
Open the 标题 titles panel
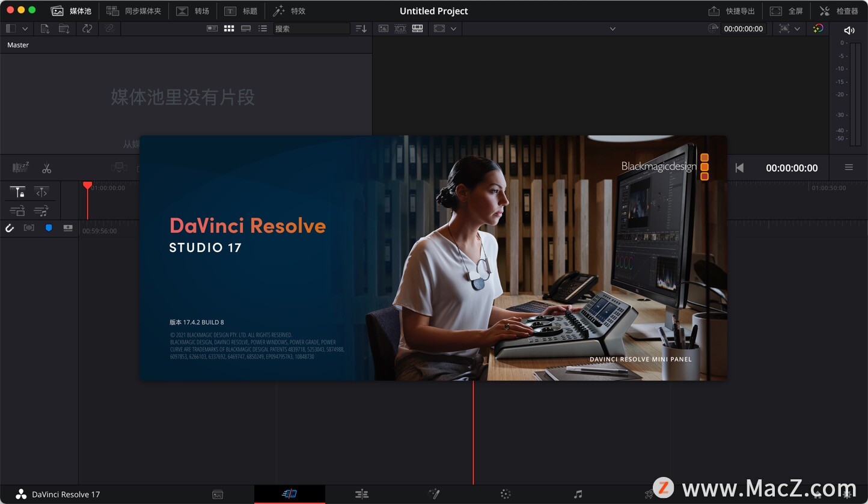pos(240,11)
